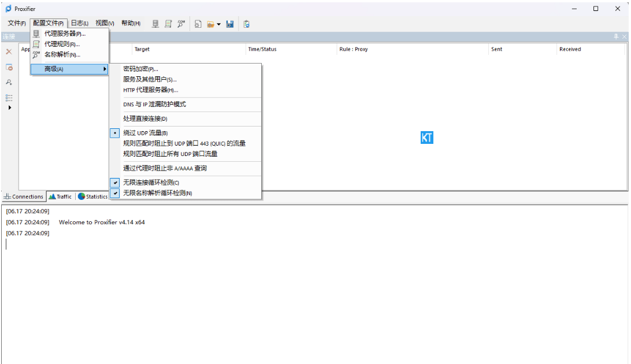This screenshot has width=631, height=364.
Task: Expand the side toolbar overflow arrow
Action: tap(10, 108)
